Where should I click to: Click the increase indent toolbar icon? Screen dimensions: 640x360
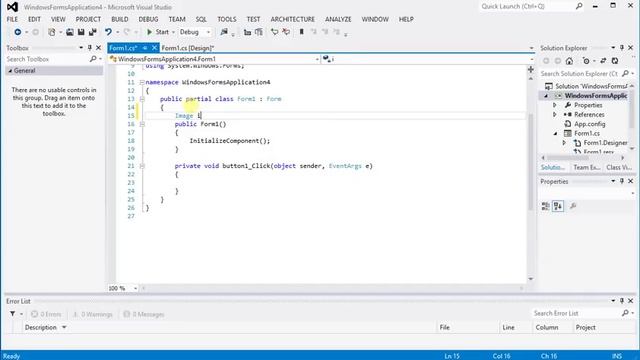point(258,32)
